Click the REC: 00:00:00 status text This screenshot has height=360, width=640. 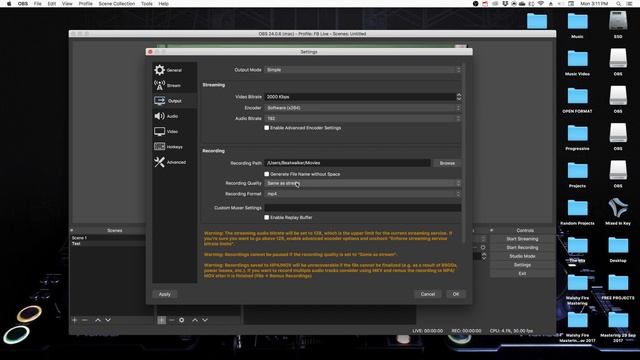[466, 331]
